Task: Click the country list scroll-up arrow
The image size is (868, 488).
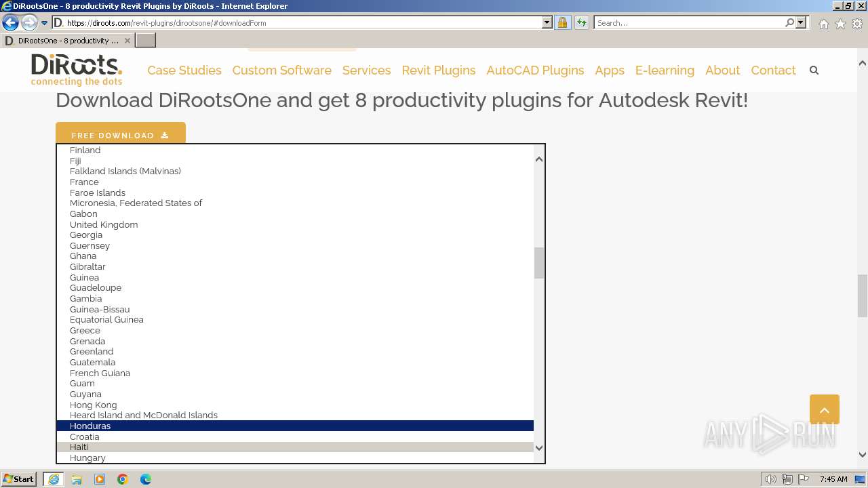Action: click(x=539, y=159)
